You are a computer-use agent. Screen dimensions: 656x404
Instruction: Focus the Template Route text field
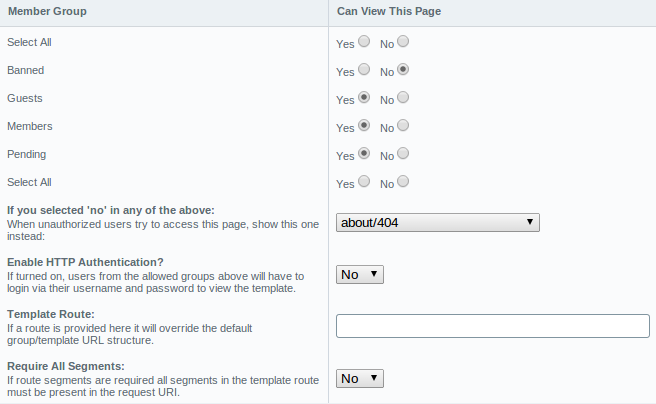coord(493,326)
